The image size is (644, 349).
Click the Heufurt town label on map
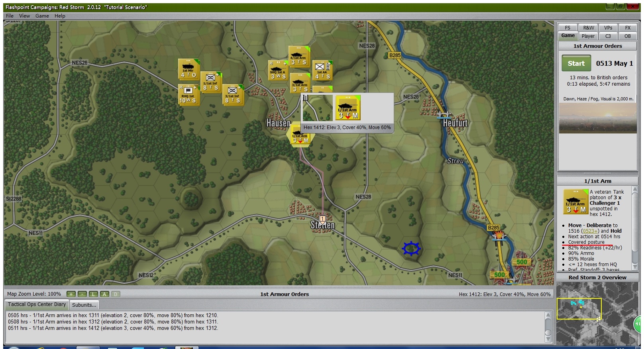456,123
